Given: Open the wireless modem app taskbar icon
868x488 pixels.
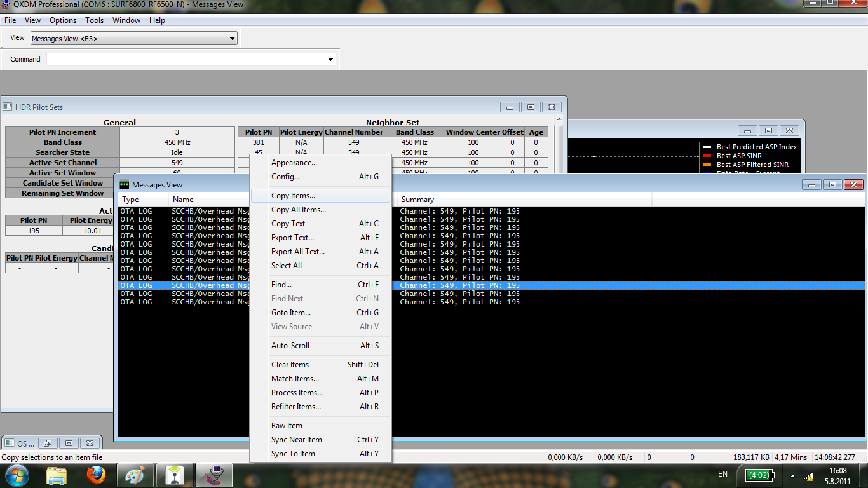Looking at the screenshot, I should tap(175, 475).
